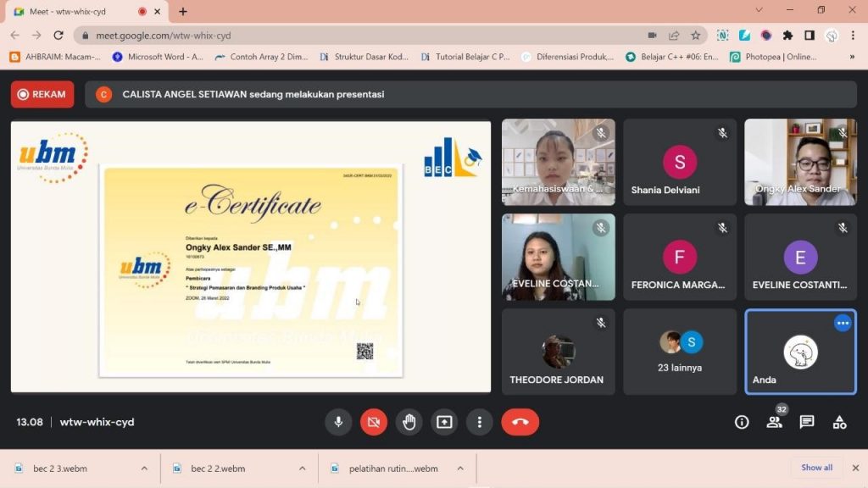Raise your hand in the meeting
This screenshot has height=488, width=868.
tap(409, 422)
